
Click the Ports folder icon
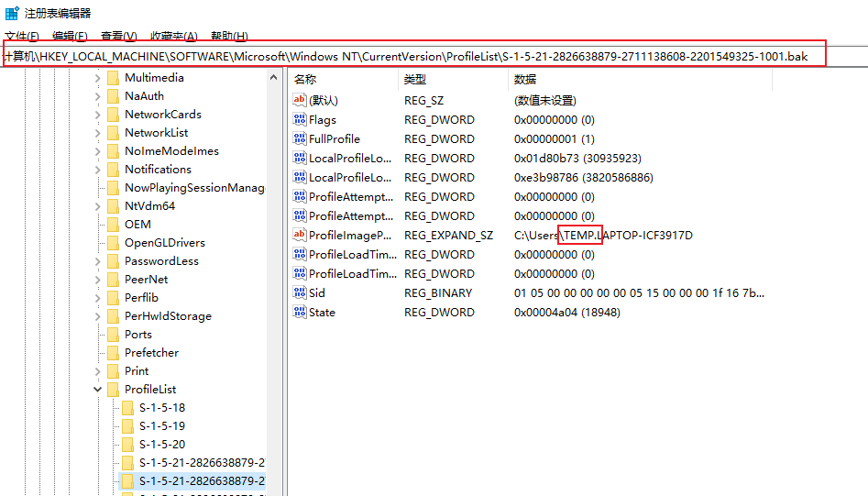coord(113,335)
